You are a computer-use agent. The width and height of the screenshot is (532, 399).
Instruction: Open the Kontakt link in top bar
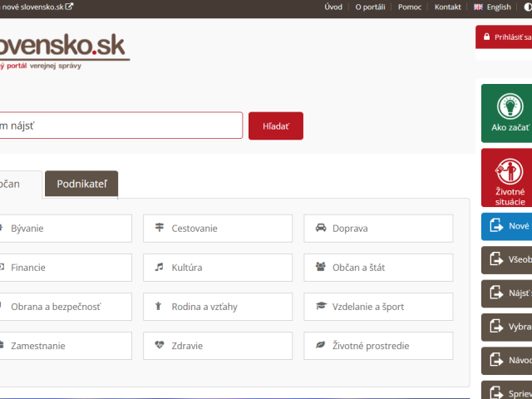(x=447, y=7)
